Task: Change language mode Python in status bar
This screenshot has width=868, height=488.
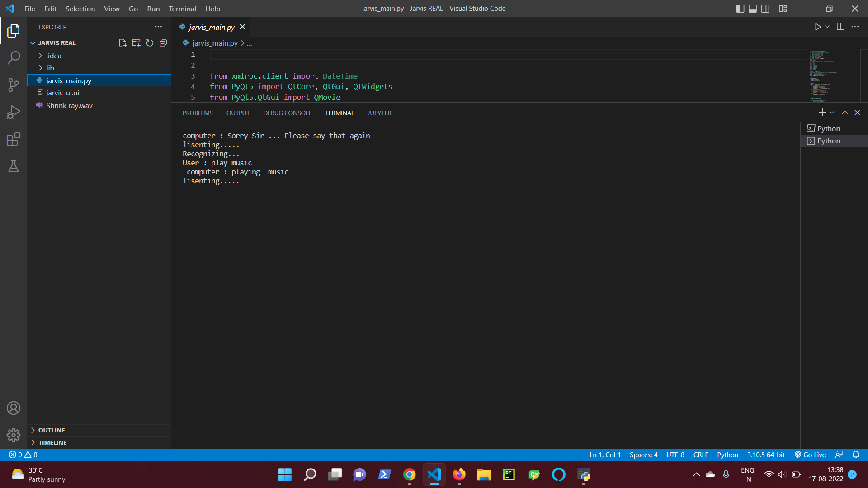Action: 727,455
